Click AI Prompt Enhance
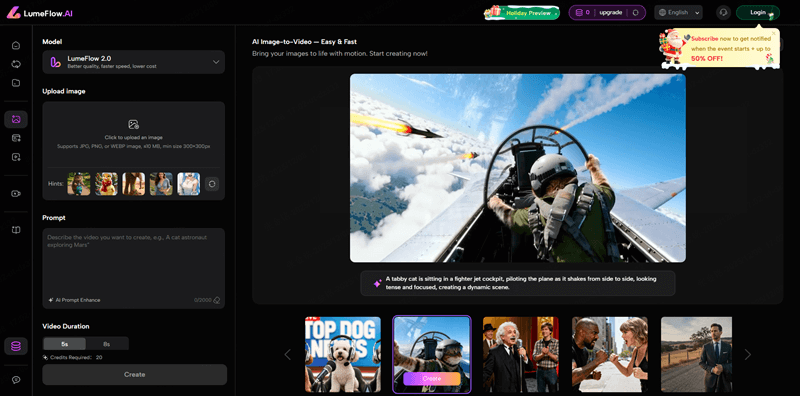Viewport: 800px width, 396px height. coord(74,300)
